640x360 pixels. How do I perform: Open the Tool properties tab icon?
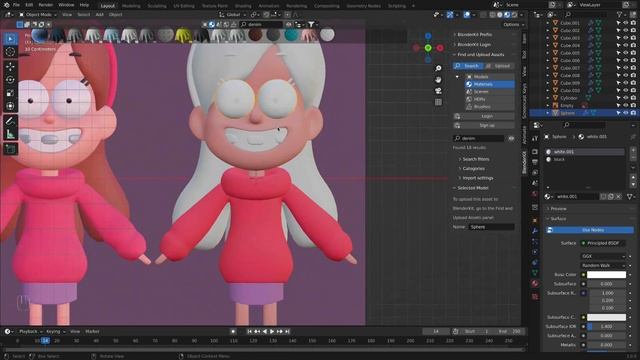(535, 139)
